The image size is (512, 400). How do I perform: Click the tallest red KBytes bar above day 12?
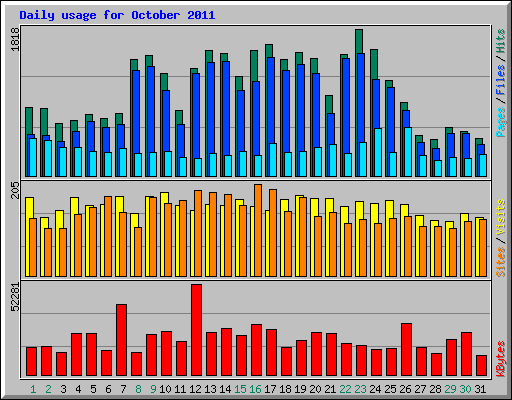point(197,330)
